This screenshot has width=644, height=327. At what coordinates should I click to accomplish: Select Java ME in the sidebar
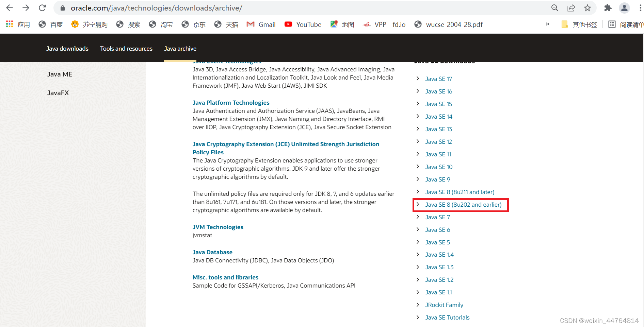(x=60, y=74)
